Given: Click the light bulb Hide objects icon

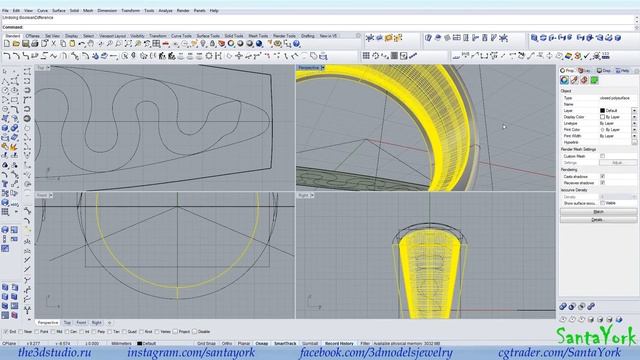Looking at the screenshot, I should tap(203, 44).
